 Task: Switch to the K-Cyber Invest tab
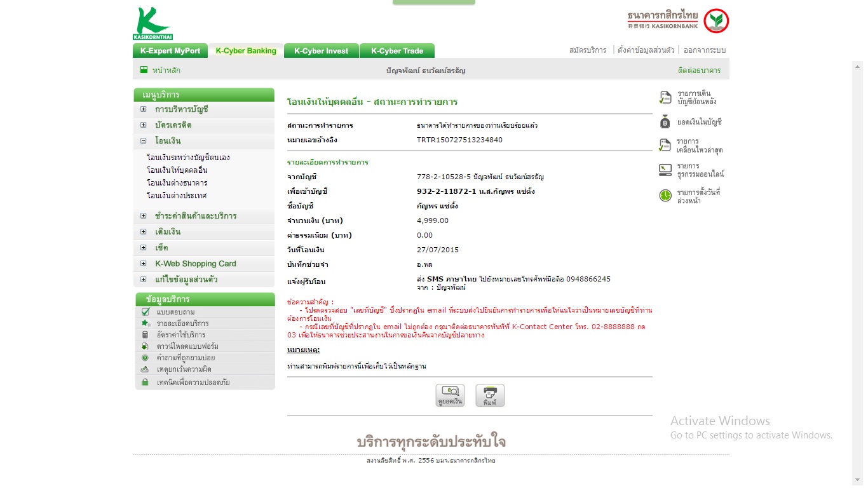[x=321, y=51]
